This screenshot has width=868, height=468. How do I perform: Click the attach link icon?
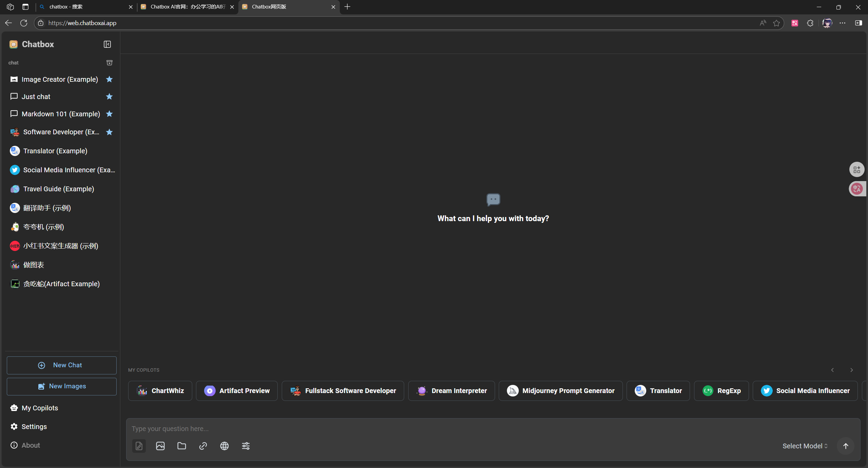(203, 446)
